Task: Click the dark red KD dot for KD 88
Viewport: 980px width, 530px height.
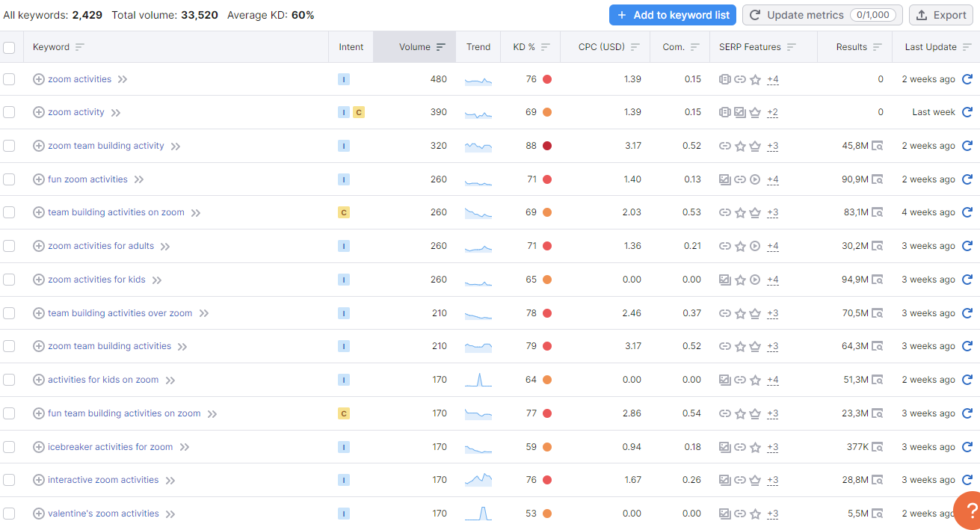Action: [x=547, y=146]
